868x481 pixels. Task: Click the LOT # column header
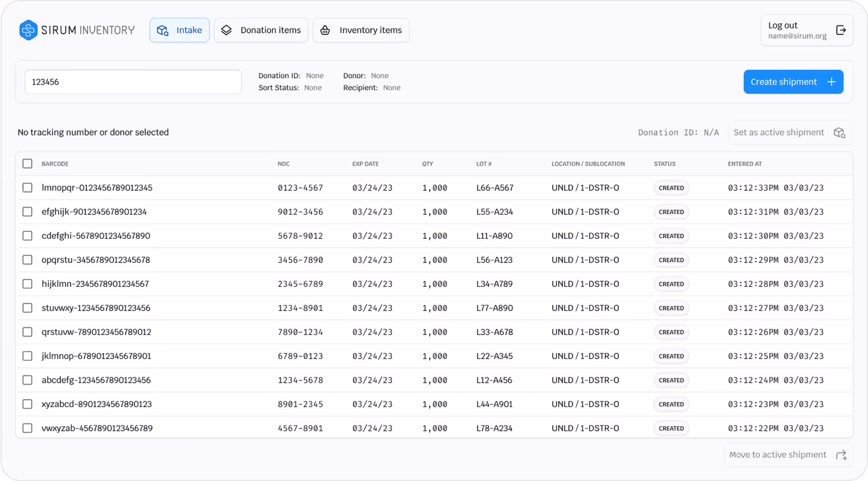484,164
